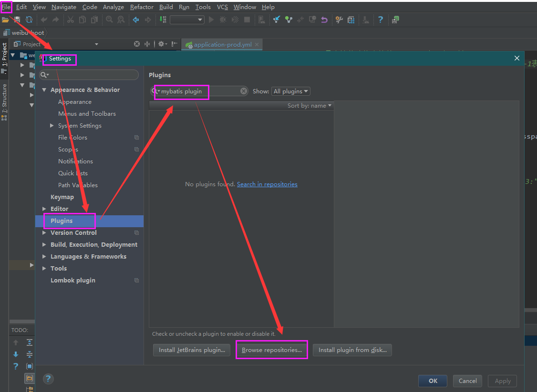Open the Show All plugins dropdown
This screenshot has height=392, width=537.
click(290, 91)
